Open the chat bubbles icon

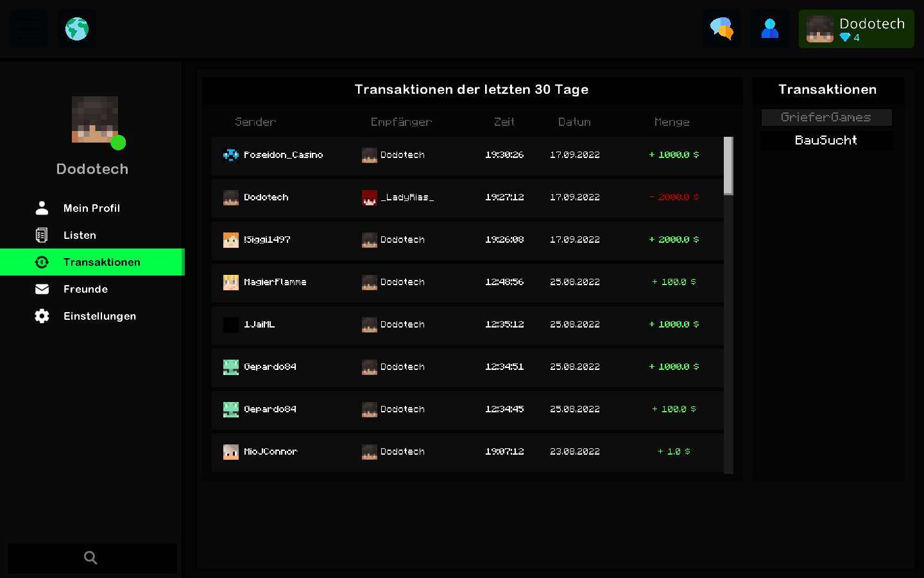(x=722, y=29)
